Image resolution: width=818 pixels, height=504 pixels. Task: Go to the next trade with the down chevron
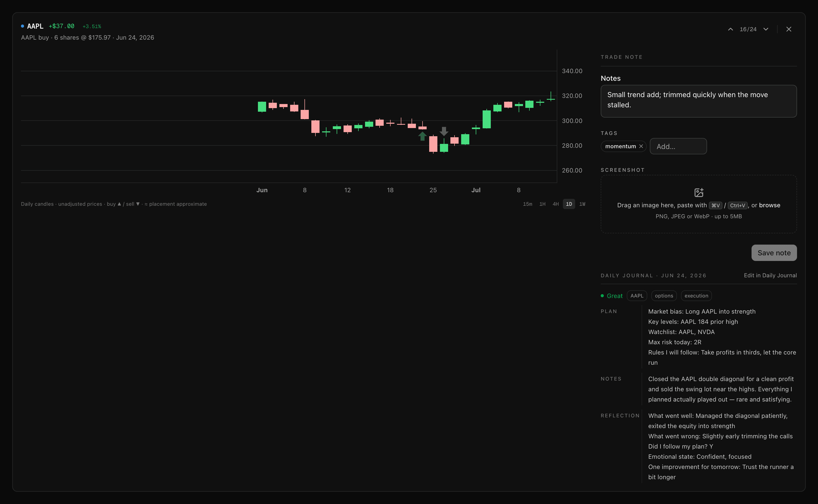click(x=766, y=29)
